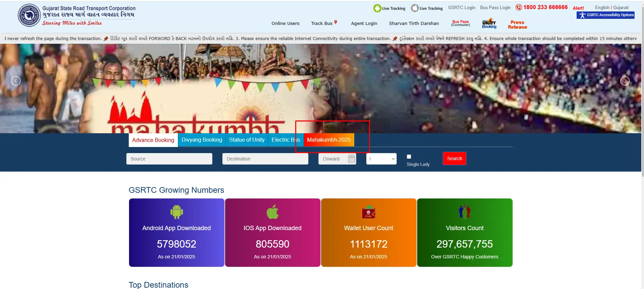644x289 pixels.
Task: Click the GSRTC Growing Numbers heading
Action: coord(176,190)
